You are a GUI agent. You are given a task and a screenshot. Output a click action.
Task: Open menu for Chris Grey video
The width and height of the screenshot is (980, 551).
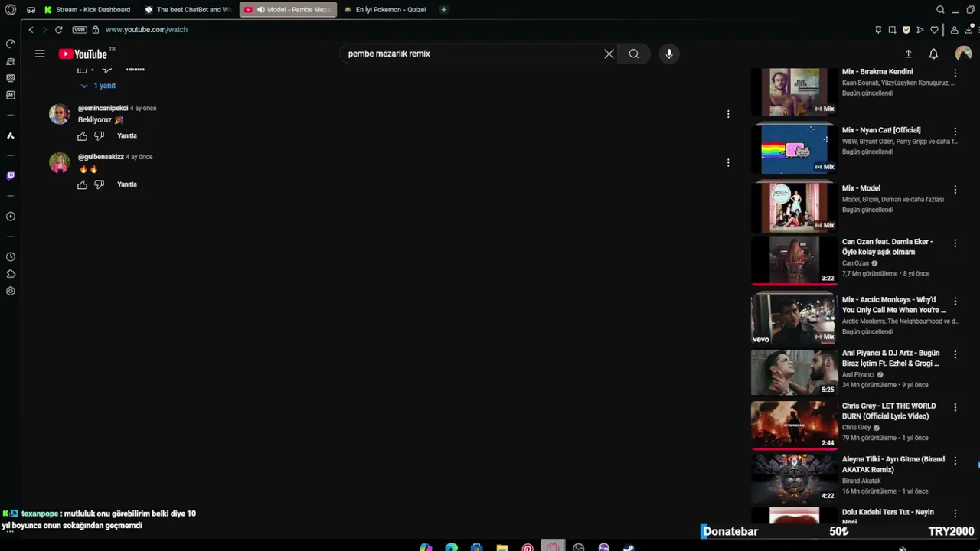[x=955, y=408]
